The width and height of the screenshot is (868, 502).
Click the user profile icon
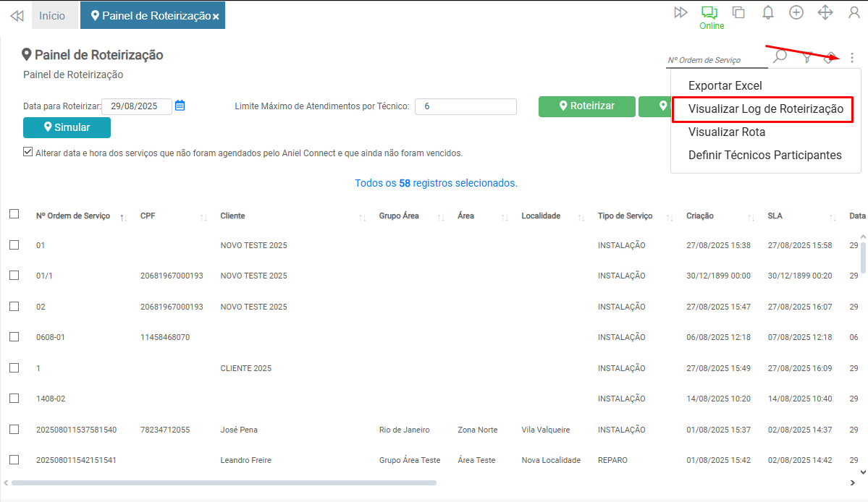(854, 12)
